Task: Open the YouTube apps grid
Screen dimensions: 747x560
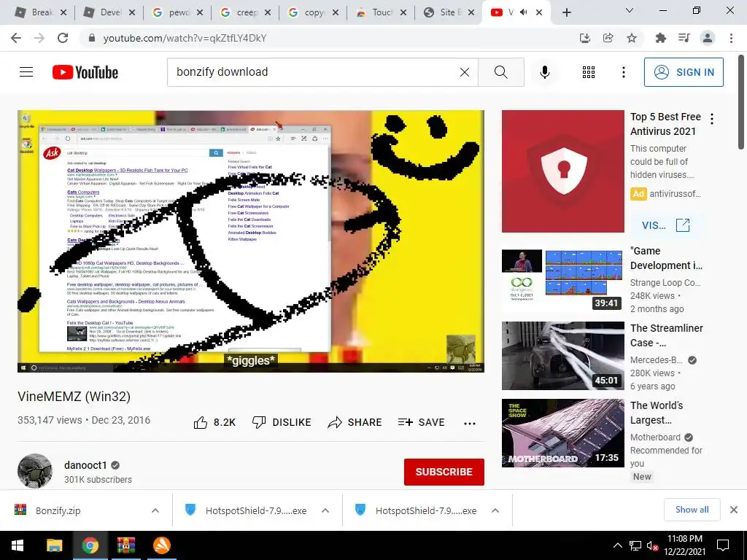Action: tap(589, 72)
